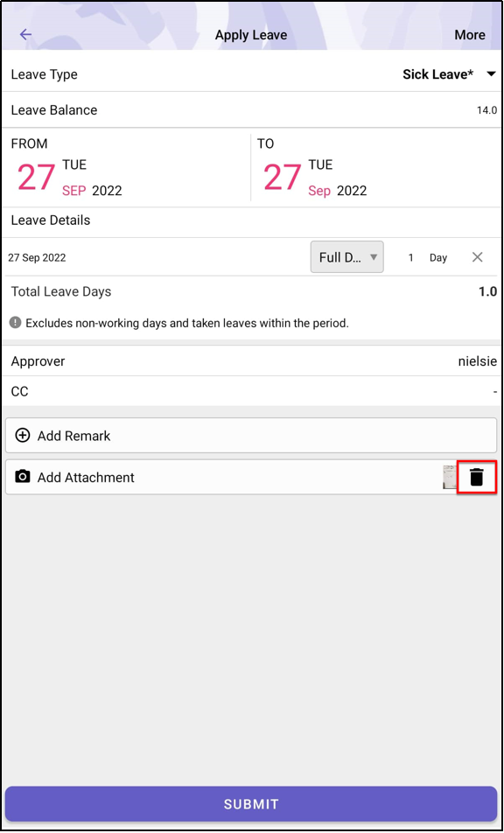504x833 pixels.
Task: Tap the back arrow icon
Action: (25, 34)
